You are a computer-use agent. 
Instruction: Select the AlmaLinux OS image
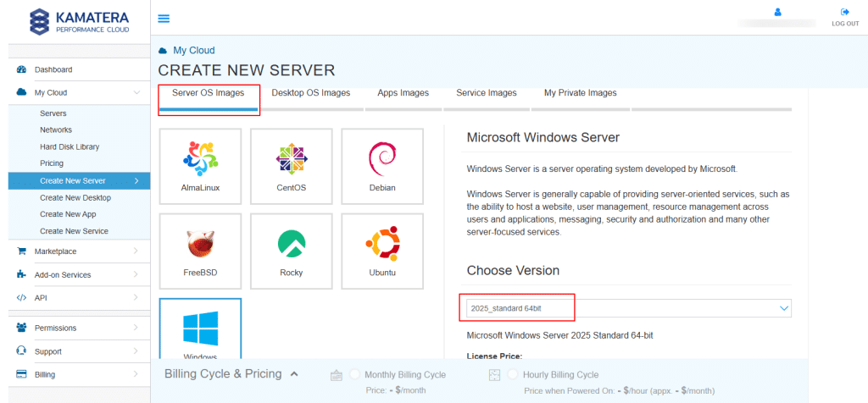tap(200, 167)
